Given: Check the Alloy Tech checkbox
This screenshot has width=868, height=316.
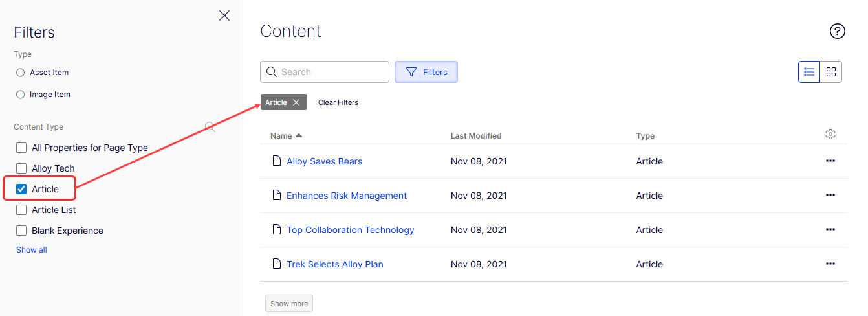Looking at the screenshot, I should pos(21,168).
